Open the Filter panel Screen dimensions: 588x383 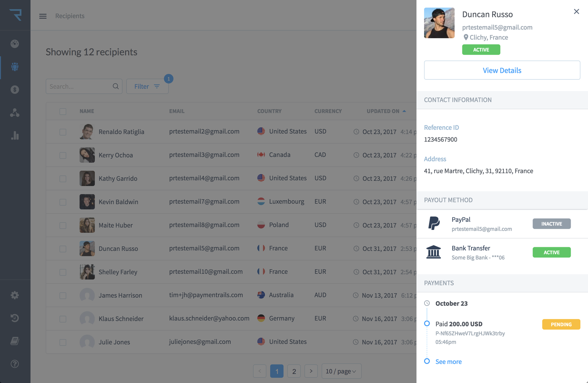click(147, 86)
